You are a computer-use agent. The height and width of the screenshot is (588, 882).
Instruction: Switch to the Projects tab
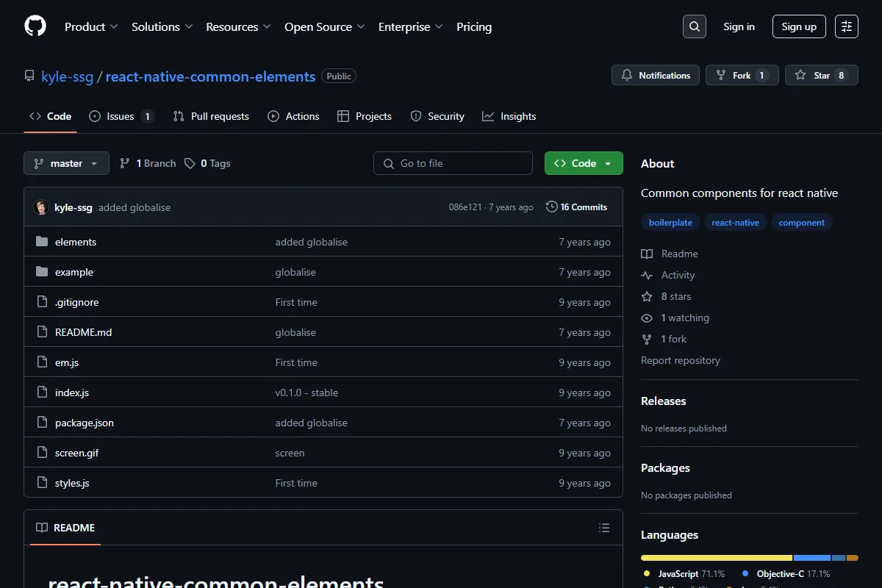point(365,116)
